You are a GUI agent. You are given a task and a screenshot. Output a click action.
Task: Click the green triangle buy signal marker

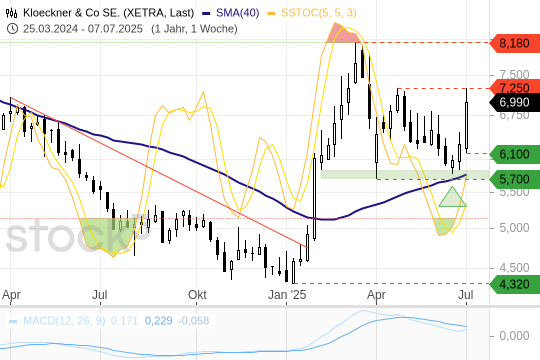[453, 197]
